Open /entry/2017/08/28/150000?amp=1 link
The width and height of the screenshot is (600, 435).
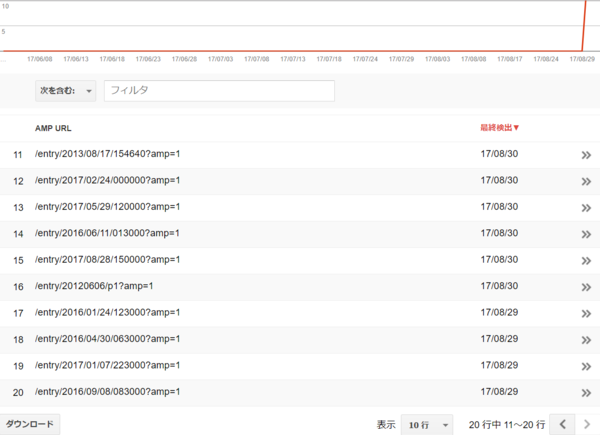pyautogui.click(x=108, y=259)
